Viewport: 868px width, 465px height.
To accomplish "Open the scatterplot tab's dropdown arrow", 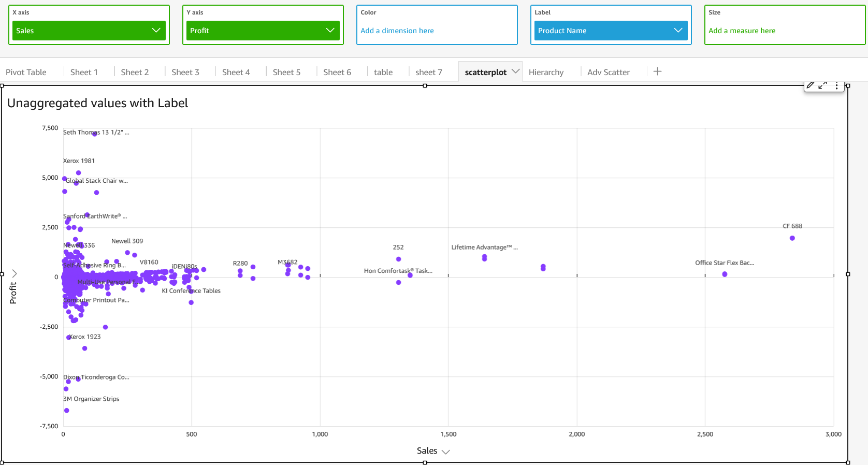I will [x=515, y=71].
